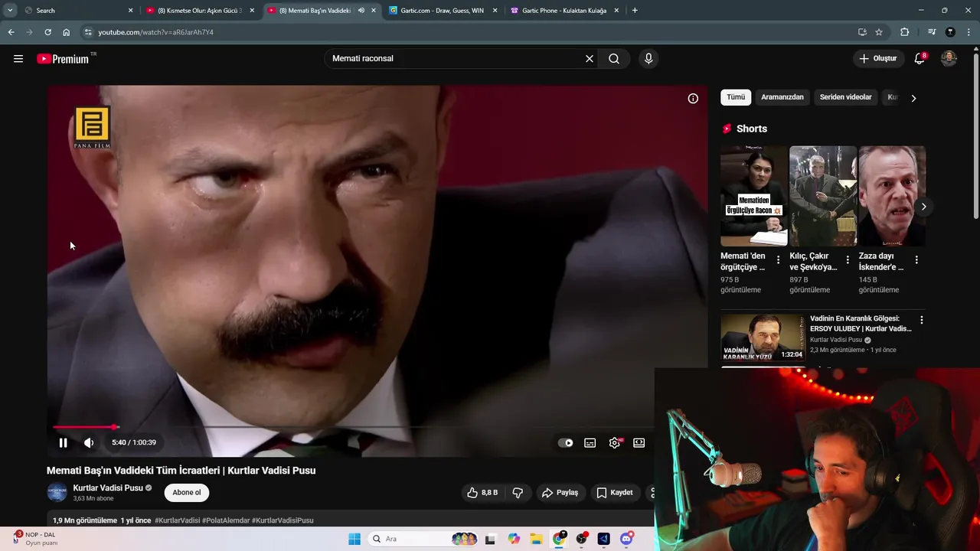980x551 pixels.
Task: Open browser home page icon
Action: click(x=67, y=32)
